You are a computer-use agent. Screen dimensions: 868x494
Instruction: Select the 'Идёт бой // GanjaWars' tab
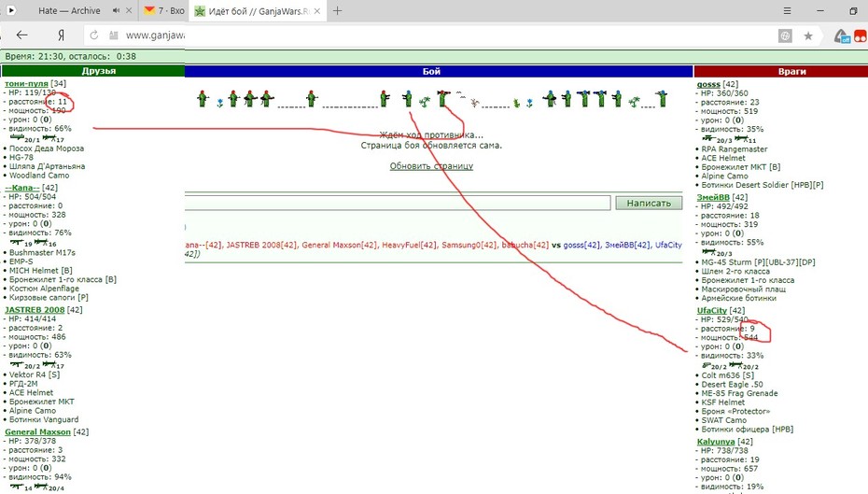point(259,11)
